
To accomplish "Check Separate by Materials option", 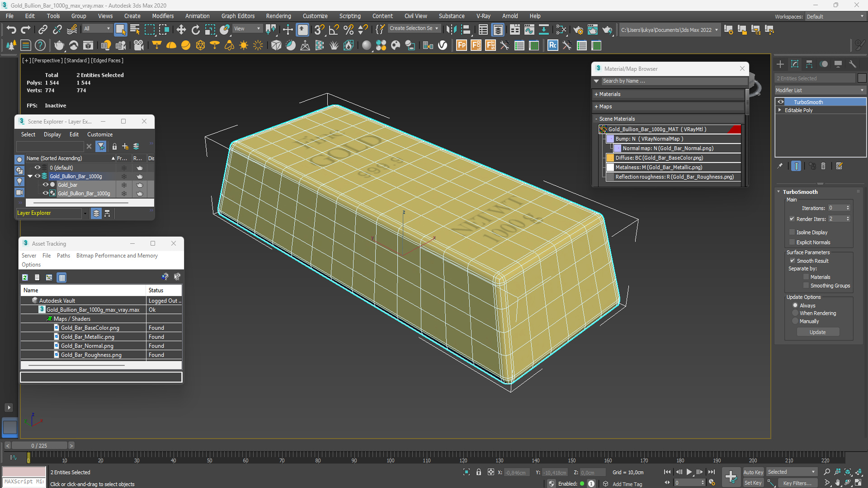I will click(806, 277).
